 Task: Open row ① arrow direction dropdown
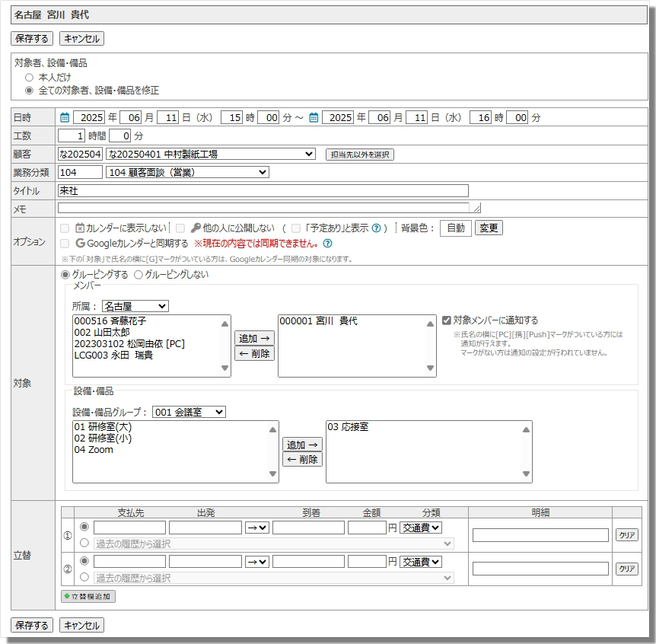(257, 528)
